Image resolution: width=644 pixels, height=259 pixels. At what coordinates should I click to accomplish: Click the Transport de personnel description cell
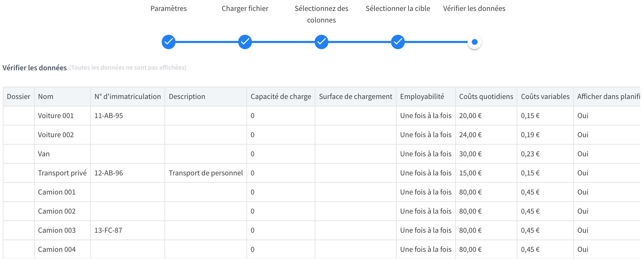point(206,173)
